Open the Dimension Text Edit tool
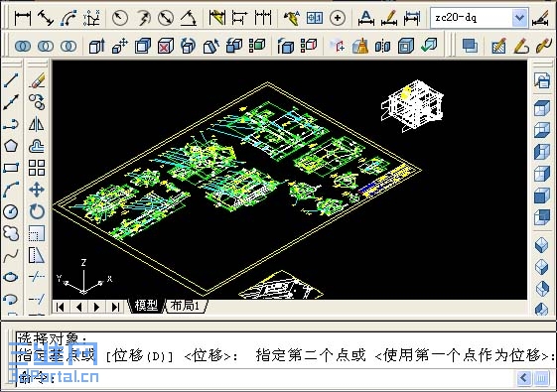Viewport: 557px width, 392px height. point(389,18)
